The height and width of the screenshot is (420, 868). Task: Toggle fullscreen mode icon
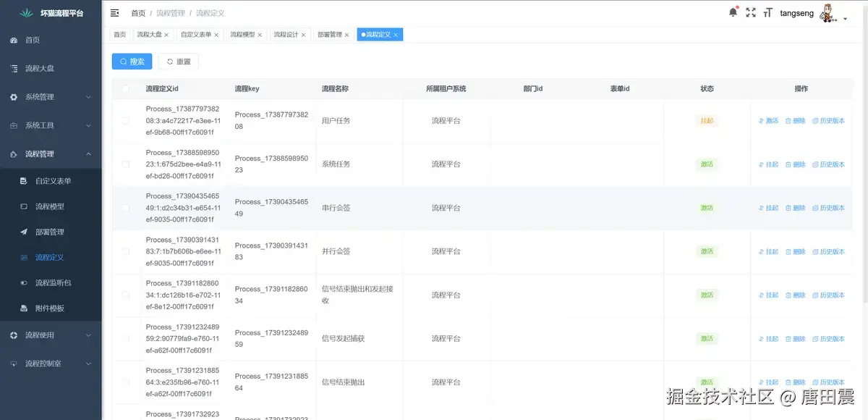point(751,13)
